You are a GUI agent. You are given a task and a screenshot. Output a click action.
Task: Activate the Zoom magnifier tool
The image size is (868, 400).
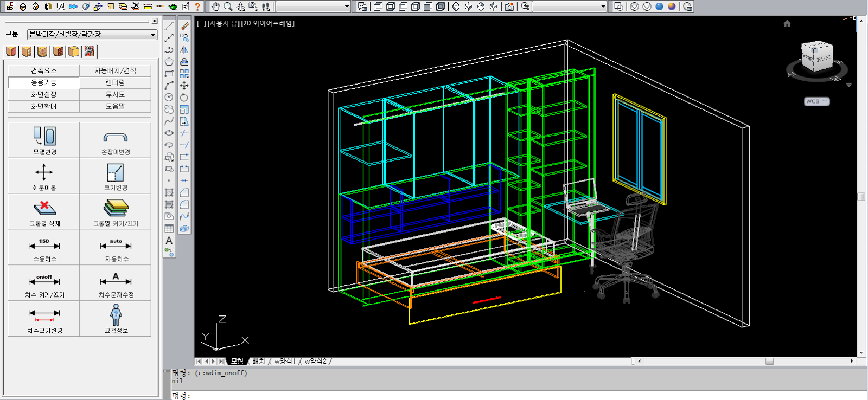pos(228,7)
